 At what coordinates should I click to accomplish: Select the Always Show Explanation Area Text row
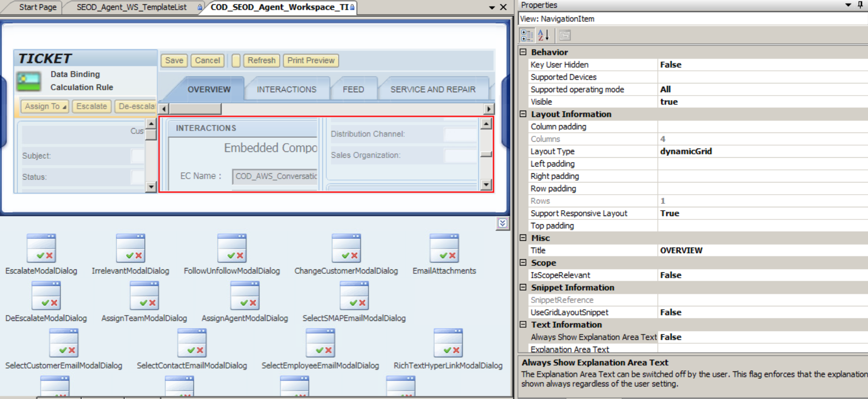click(698, 337)
